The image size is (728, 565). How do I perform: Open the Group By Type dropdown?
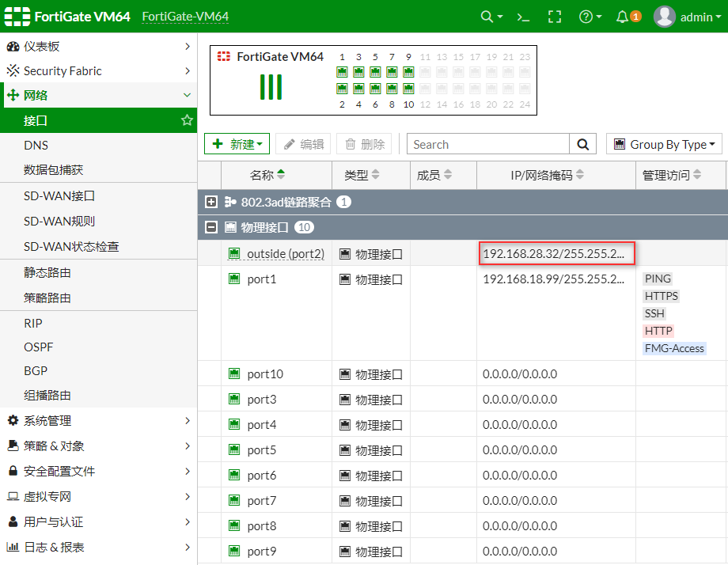pos(664,144)
